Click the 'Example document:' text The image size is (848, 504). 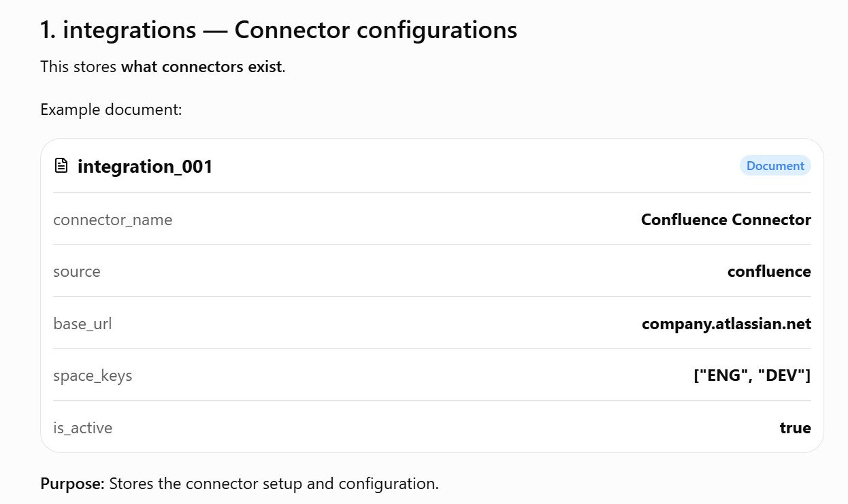coord(111,110)
